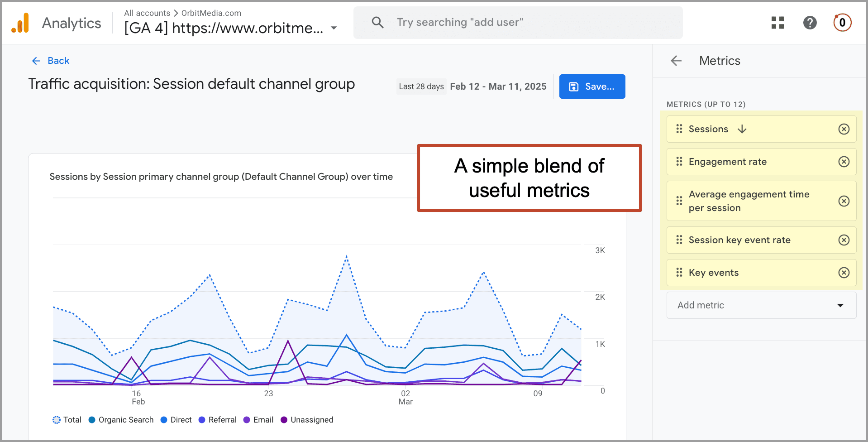
Task: Toggle the Total series in chart legend
Action: (x=67, y=420)
